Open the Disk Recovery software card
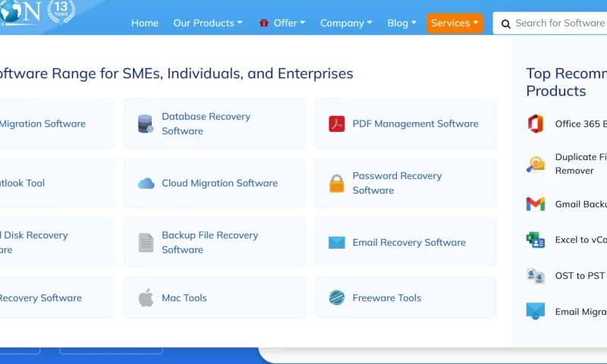 57,243
